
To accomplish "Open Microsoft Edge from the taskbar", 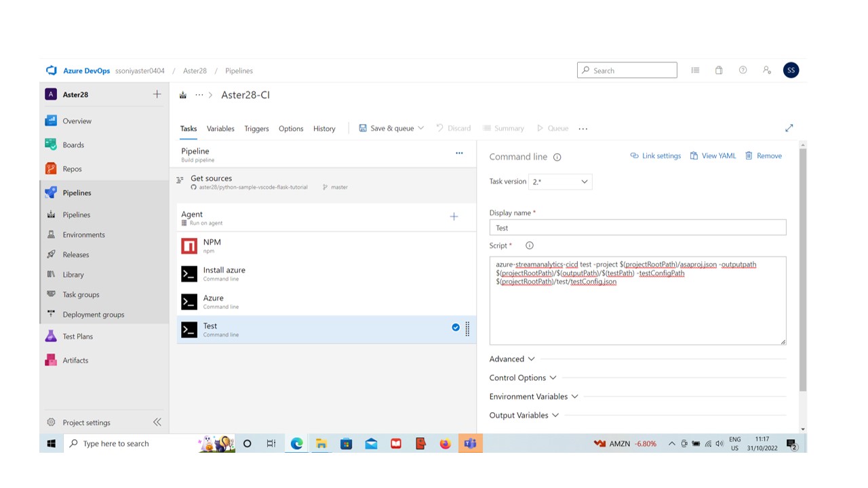I will [296, 443].
